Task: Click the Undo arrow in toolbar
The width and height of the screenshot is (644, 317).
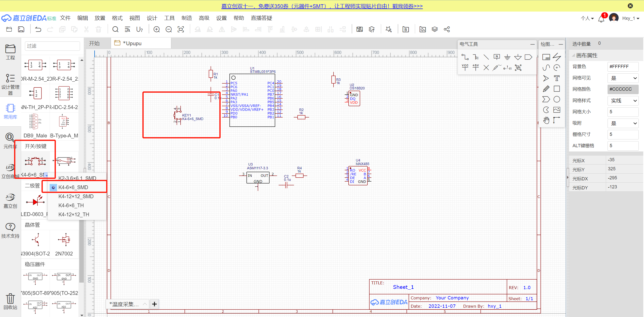Action: point(38,29)
